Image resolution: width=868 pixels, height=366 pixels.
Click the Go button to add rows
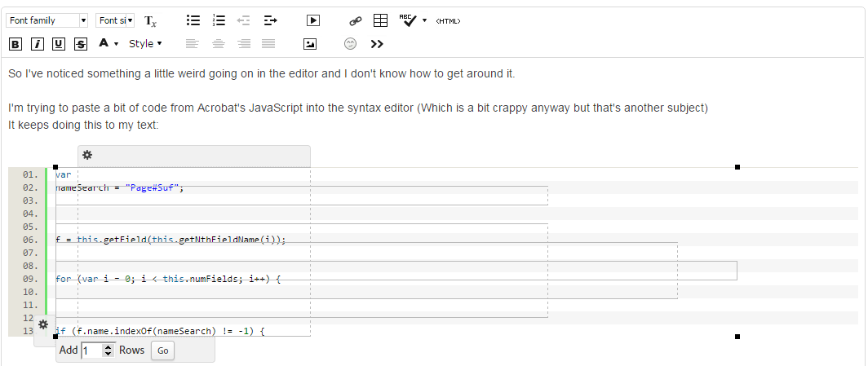pyautogui.click(x=163, y=351)
